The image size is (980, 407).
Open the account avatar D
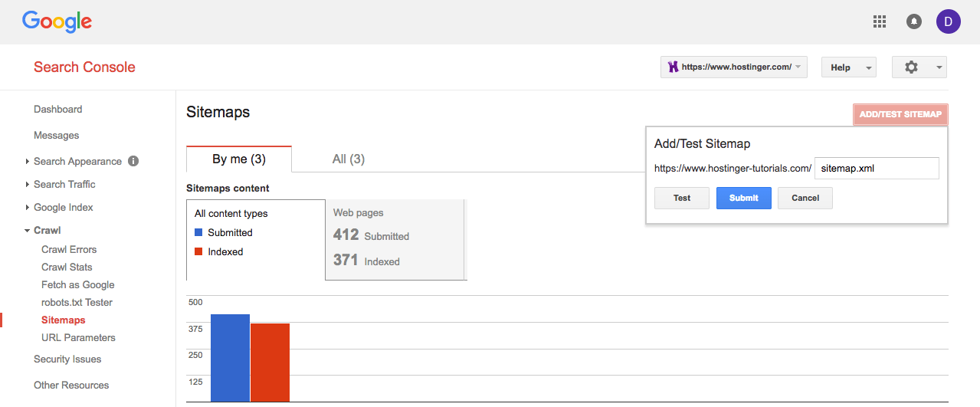pos(948,21)
